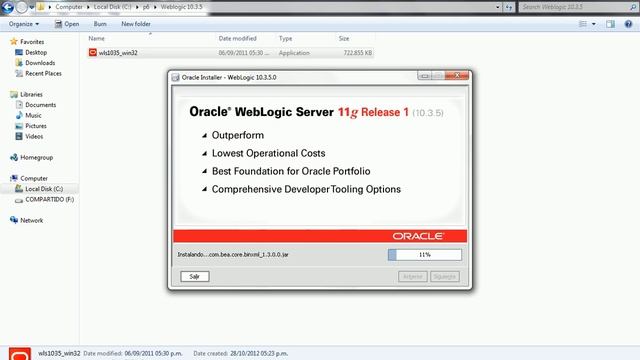The height and width of the screenshot is (360, 640).
Task: Click the search magnifier icon
Action: coord(633,7)
